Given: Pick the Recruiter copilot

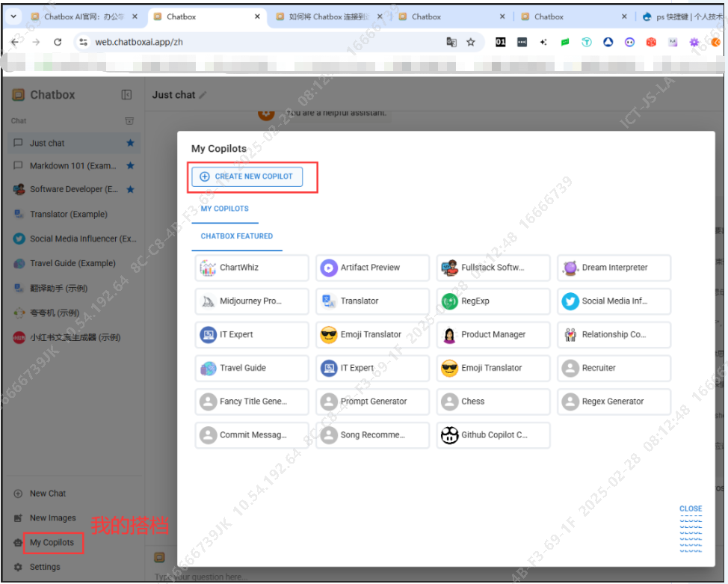Looking at the screenshot, I should click(x=614, y=368).
